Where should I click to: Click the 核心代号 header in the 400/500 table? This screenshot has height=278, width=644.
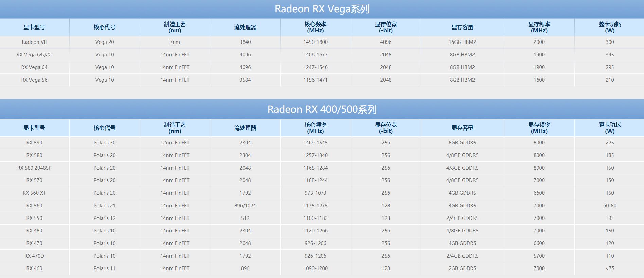pos(105,128)
